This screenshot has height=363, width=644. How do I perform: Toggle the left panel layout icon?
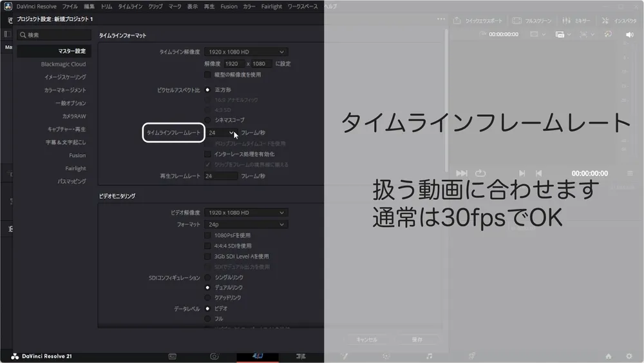click(x=7, y=34)
